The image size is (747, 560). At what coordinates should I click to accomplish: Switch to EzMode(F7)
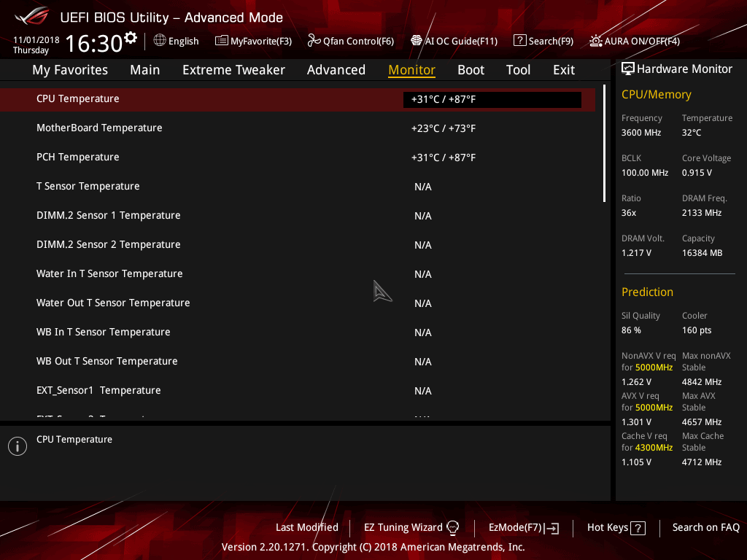click(524, 528)
